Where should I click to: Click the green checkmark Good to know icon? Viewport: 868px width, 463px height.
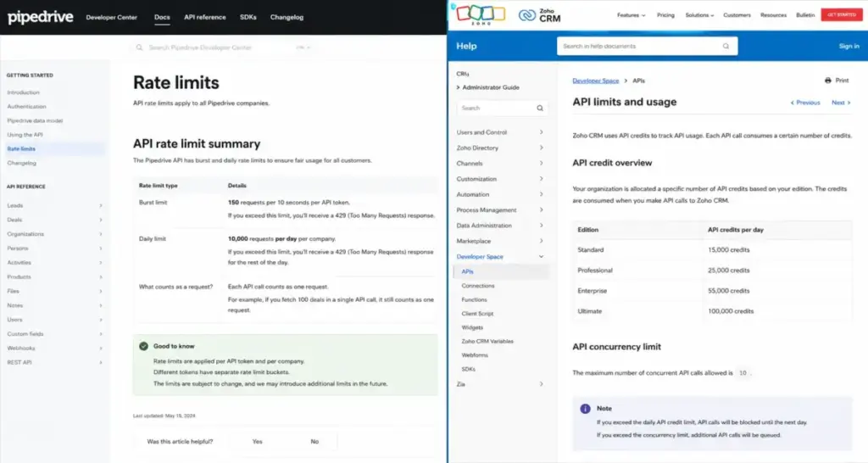click(x=144, y=346)
